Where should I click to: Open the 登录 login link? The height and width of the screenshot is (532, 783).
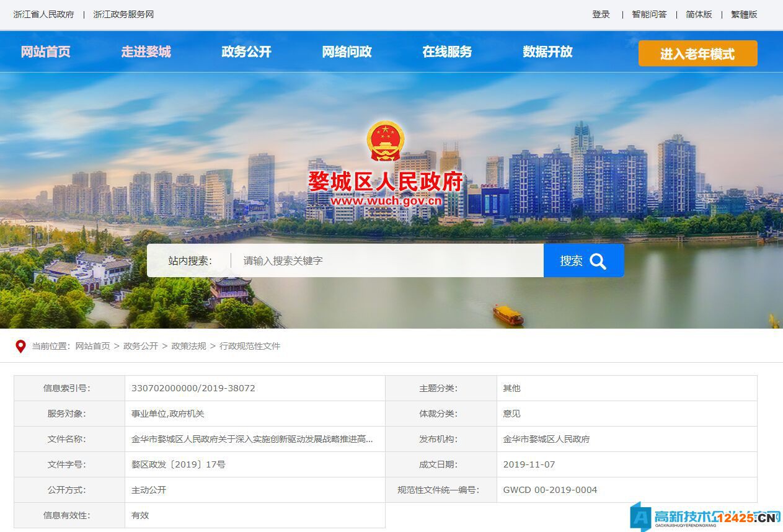601,14
